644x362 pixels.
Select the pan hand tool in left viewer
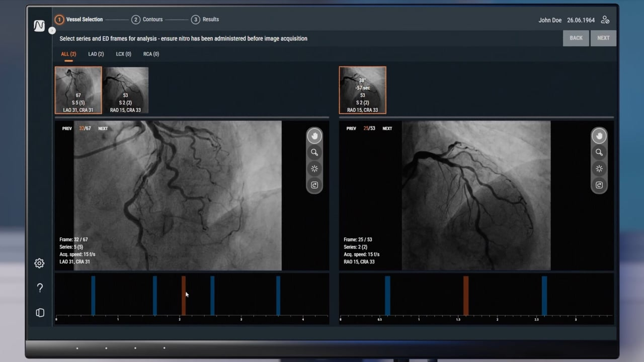click(x=314, y=136)
